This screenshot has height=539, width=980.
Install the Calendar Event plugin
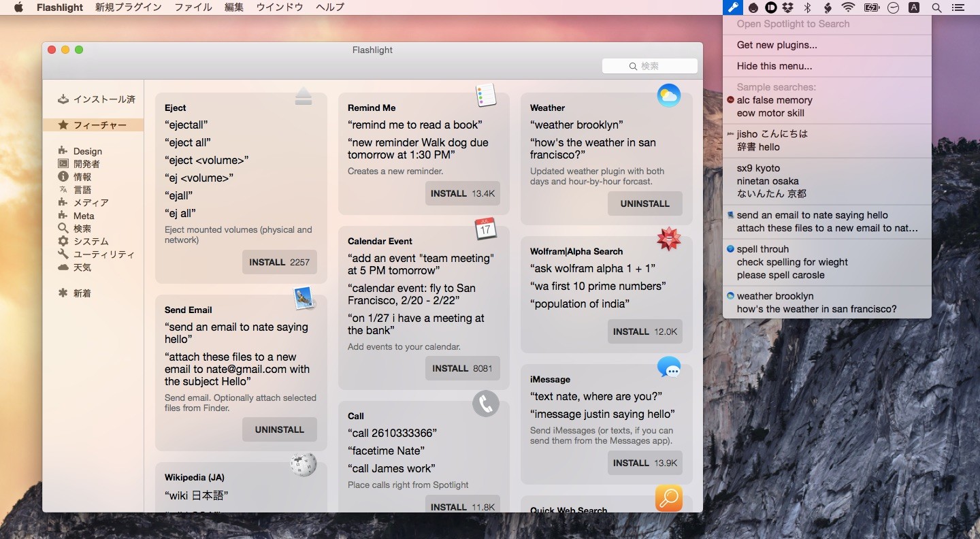pos(463,368)
